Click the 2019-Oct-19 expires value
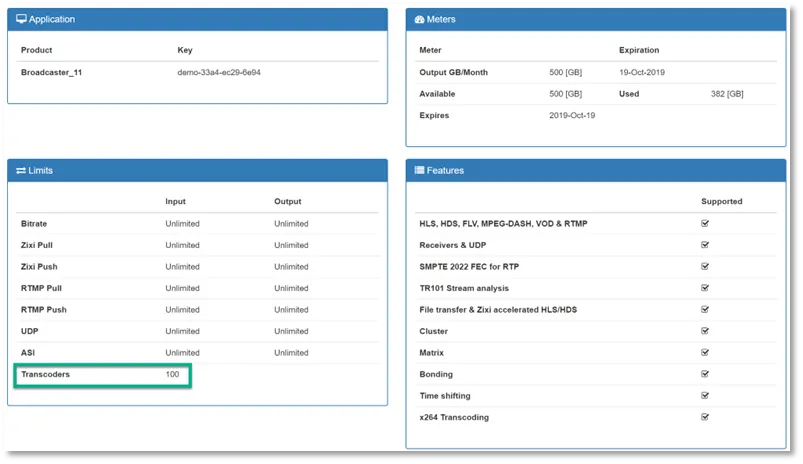 572,115
